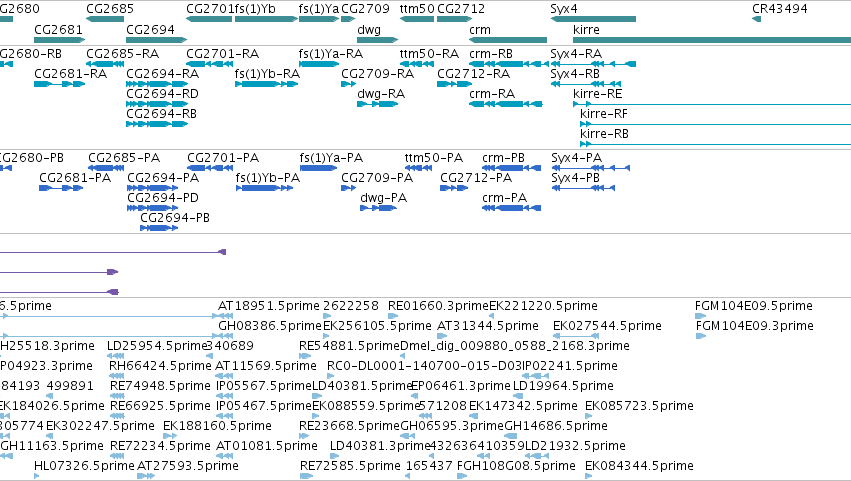Image resolution: width=851 pixels, height=481 pixels.
Task: Select the 'ttm50' gene label
Action: 417,9
